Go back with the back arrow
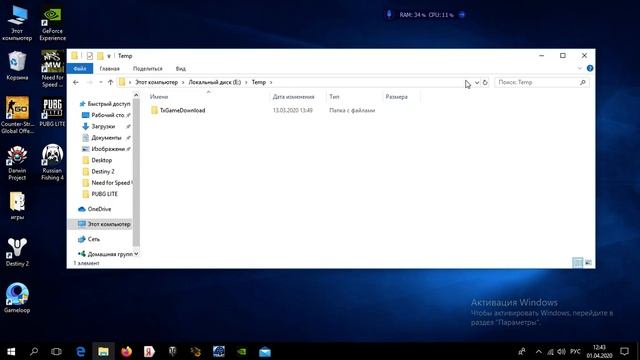The width and height of the screenshot is (640, 360). 76,82
